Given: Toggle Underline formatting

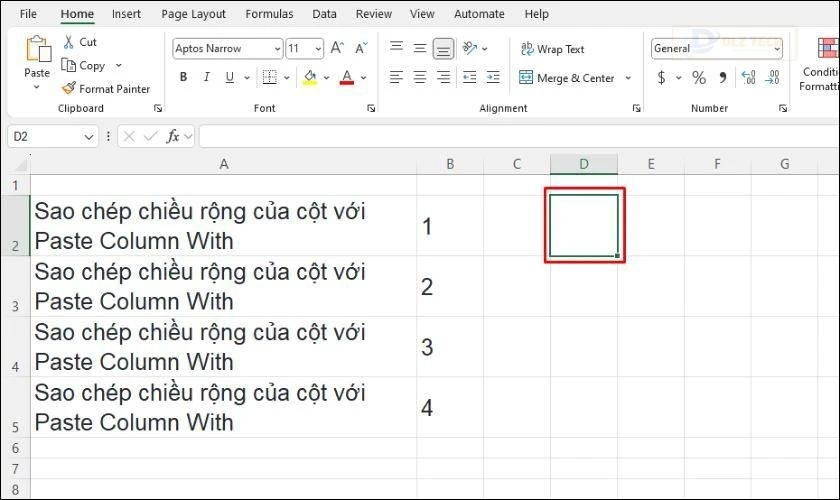Looking at the screenshot, I should click(x=230, y=77).
